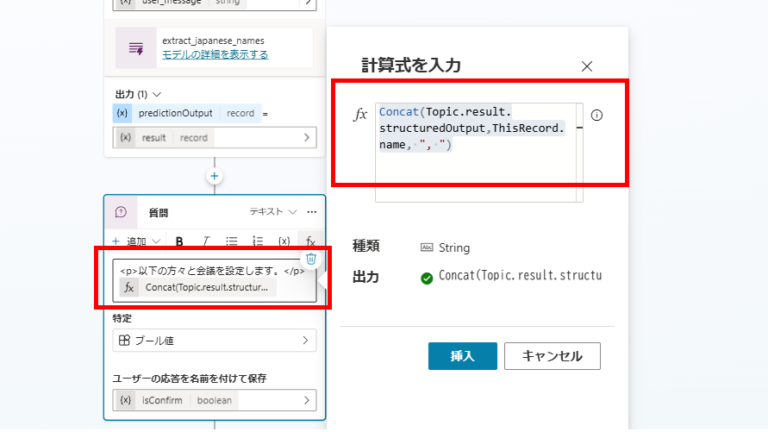
Task: Open the 質問 node's three-dot menu
Action: tap(312, 212)
